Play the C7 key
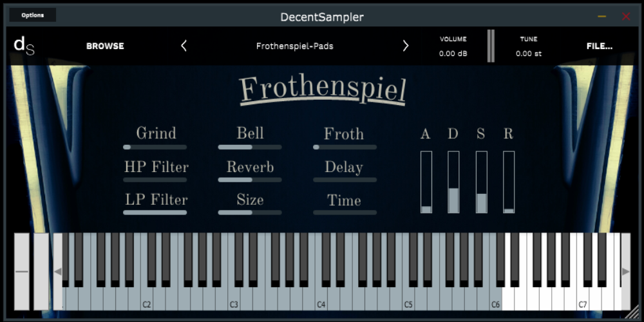 pyautogui.click(x=582, y=300)
